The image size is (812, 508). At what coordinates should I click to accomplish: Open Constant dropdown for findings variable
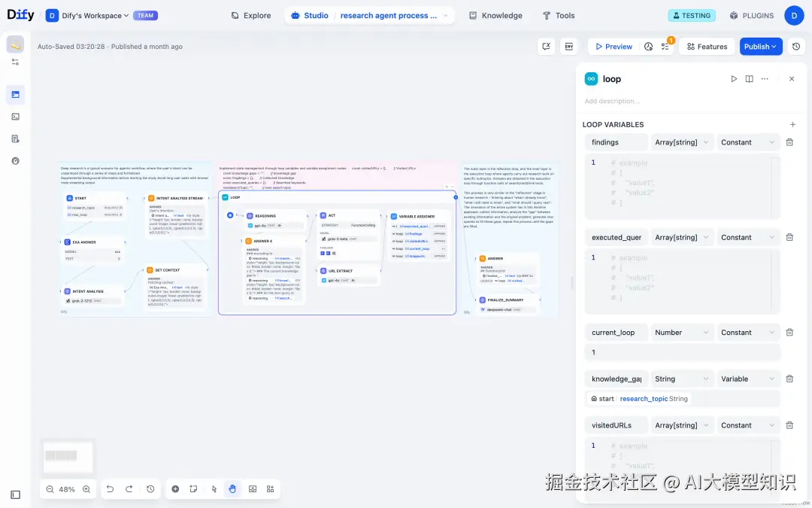click(748, 142)
